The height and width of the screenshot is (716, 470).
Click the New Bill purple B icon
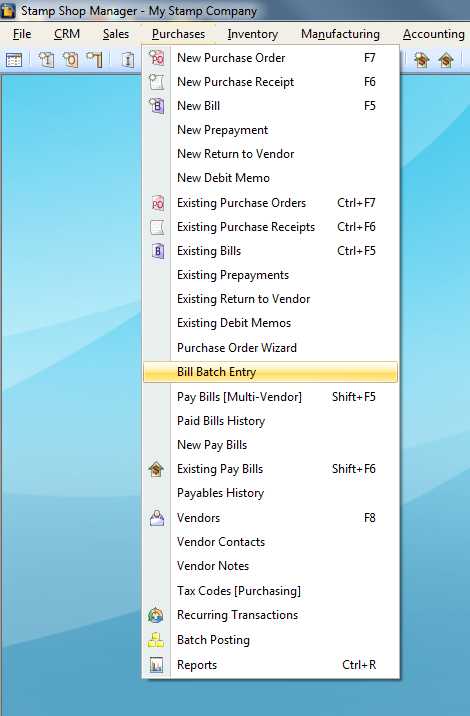point(157,106)
